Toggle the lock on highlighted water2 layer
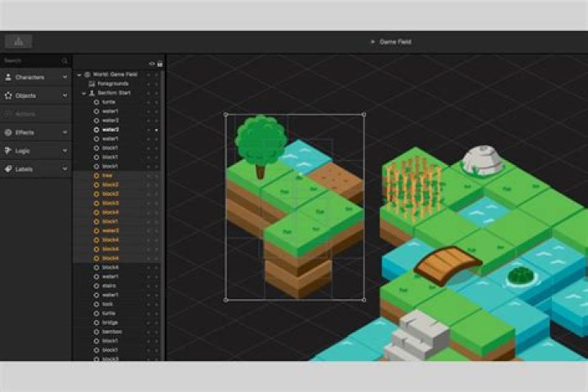The image size is (588, 392). 158,130
